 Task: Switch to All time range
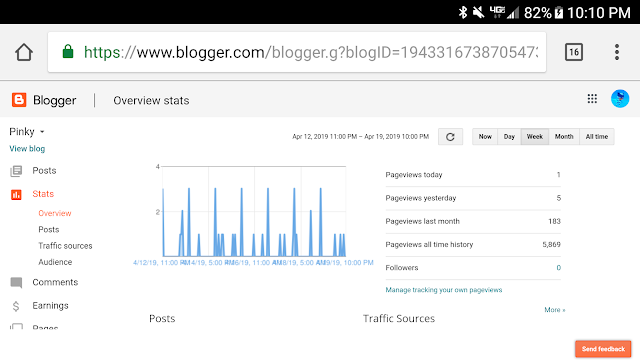(x=597, y=137)
